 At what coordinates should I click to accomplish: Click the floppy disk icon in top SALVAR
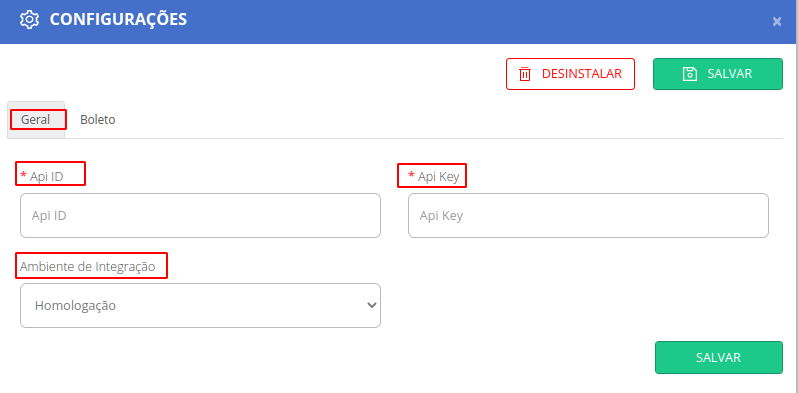tap(689, 74)
